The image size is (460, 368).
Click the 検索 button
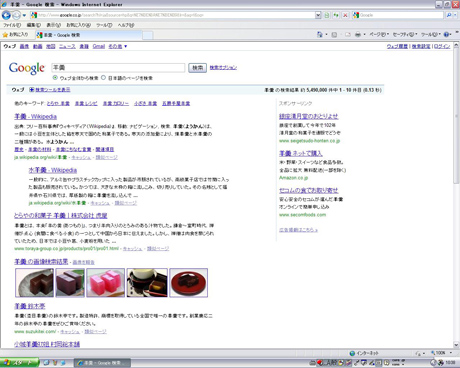click(x=197, y=68)
